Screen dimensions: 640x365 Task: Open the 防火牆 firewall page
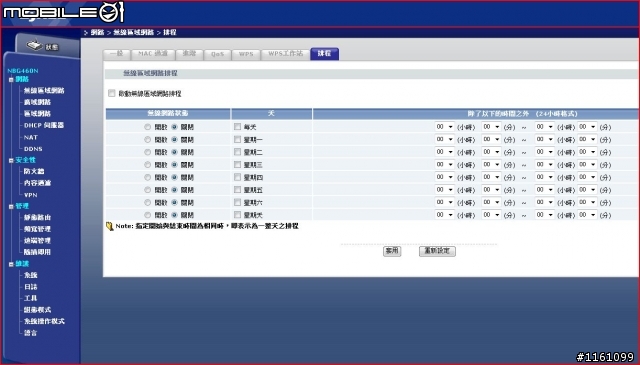[34, 171]
